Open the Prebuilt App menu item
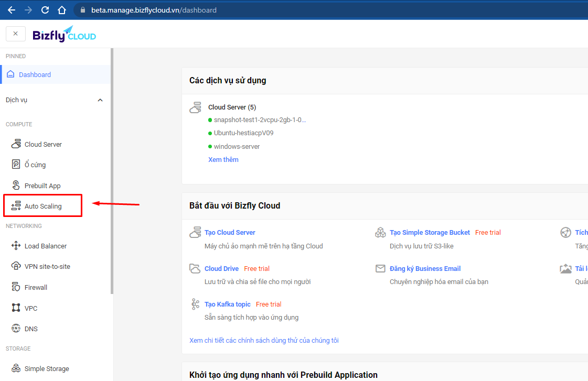588x381 pixels. tap(42, 186)
